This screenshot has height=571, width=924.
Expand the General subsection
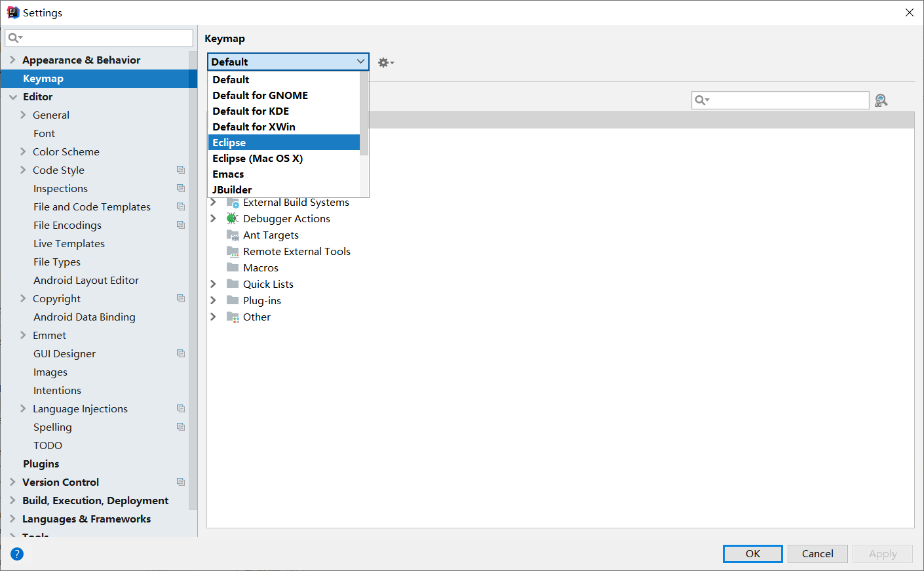pyautogui.click(x=23, y=115)
